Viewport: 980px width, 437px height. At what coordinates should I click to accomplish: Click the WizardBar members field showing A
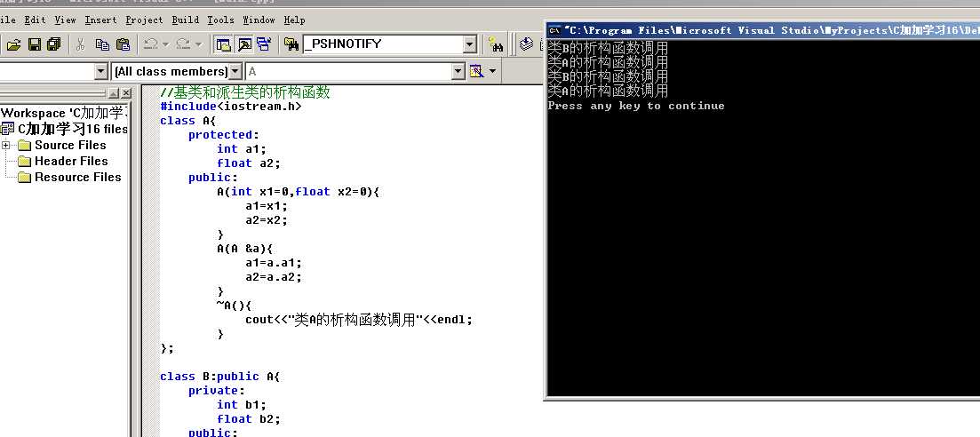[349, 71]
